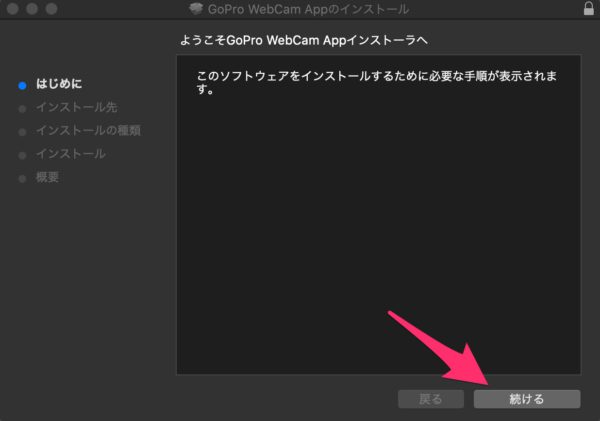This screenshot has height=421, width=600.
Task: Click the このソフトウェアをインストール description text
Action: coord(377,82)
